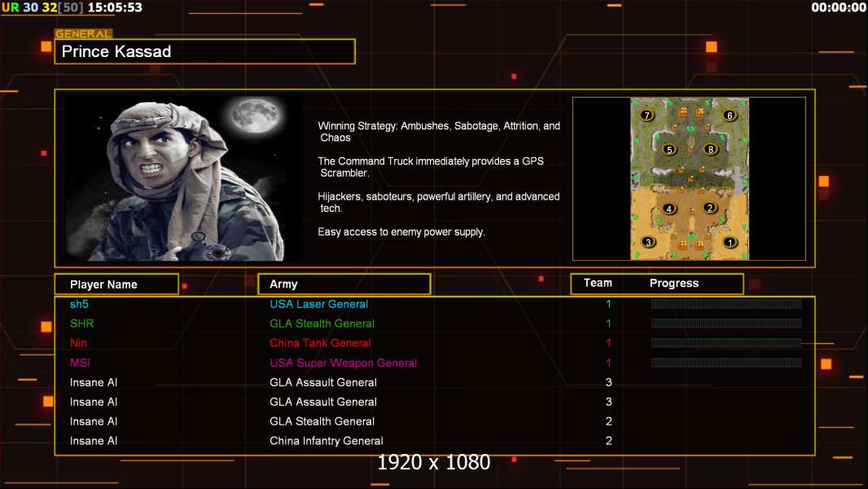868x489 pixels.
Task: Click start position 8 on the minimap
Action: (x=711, y=149)
